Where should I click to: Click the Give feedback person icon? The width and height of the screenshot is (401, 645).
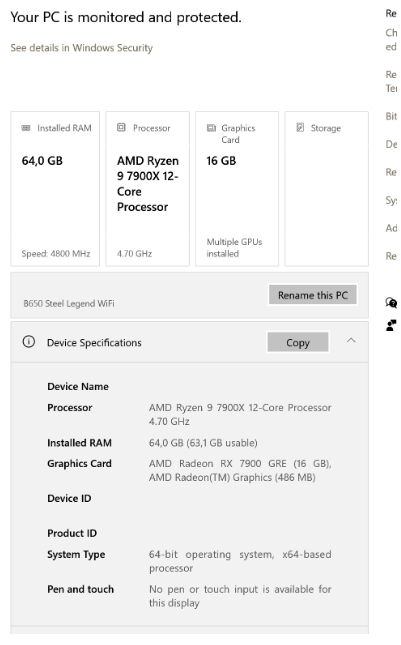391,325
